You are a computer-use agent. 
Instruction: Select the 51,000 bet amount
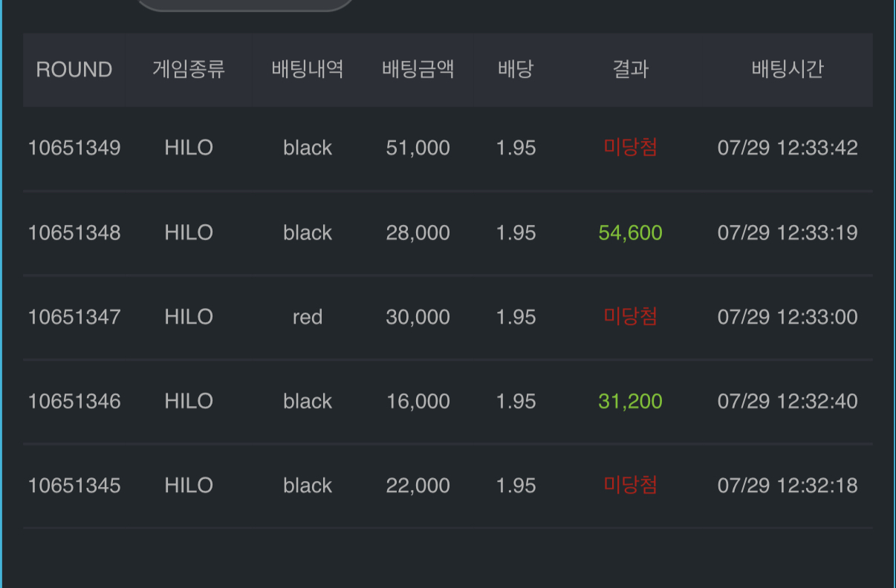pyautogui.click(x=418, y=148)
